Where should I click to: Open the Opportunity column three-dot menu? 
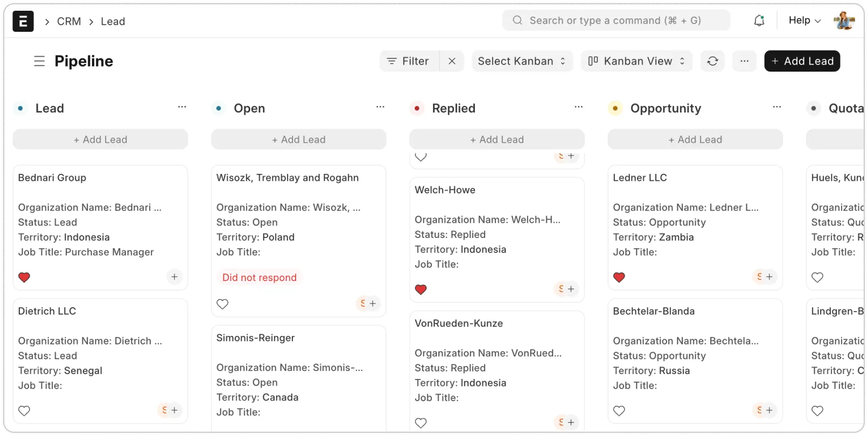coord(776,107)
